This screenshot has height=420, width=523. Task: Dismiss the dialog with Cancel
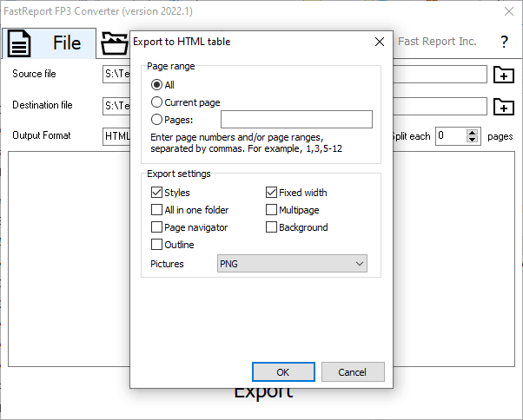(x=353, y=372)
